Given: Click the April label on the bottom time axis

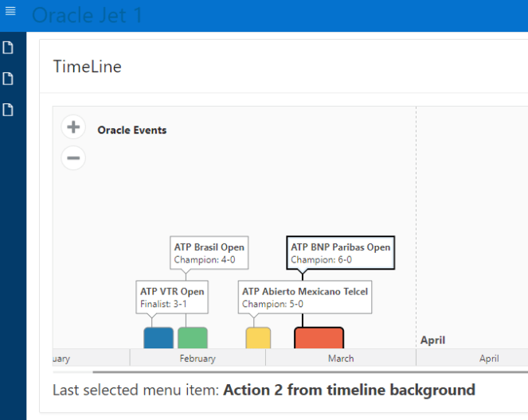Looking at the screenshot, I should [x=489, y=359].
